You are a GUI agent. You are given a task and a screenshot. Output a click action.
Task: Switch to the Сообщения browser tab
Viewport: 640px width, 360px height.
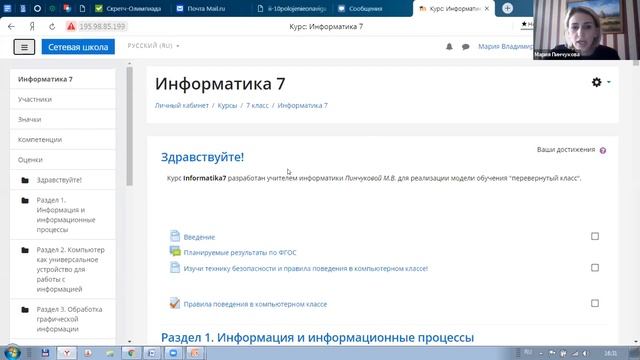360,9
